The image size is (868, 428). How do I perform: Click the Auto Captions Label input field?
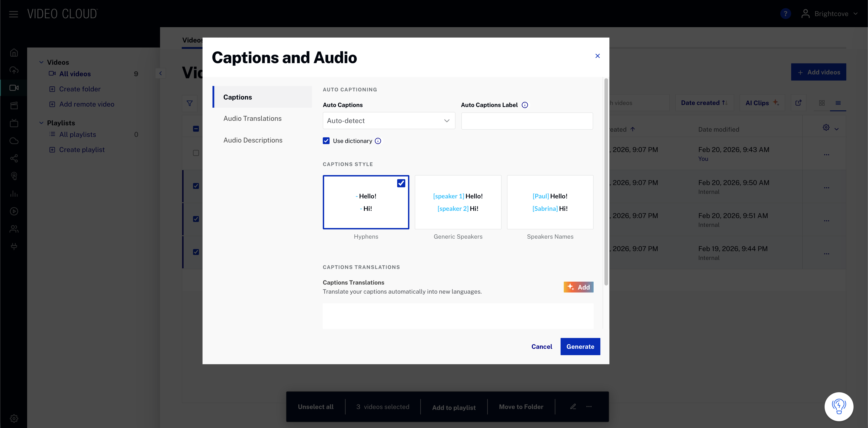(527, 121)
